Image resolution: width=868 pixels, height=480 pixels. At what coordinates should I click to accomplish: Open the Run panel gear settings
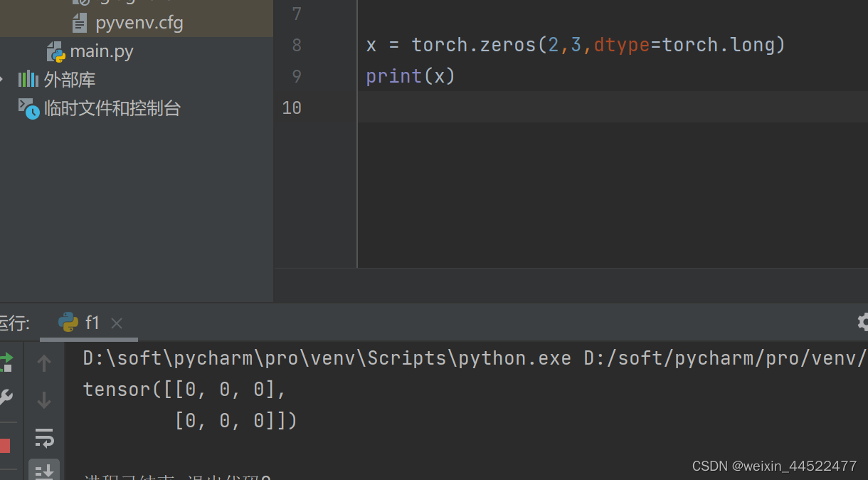tap(862, 322)
